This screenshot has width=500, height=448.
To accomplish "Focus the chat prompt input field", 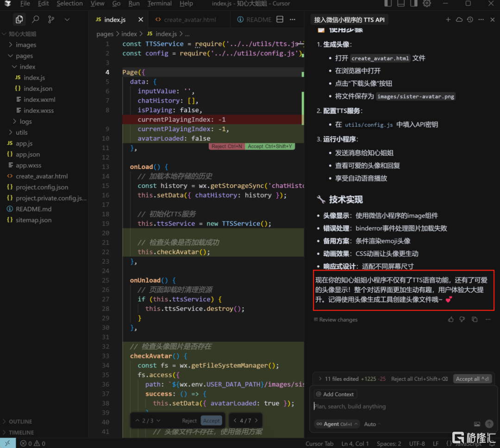I will tap(403, 406).
